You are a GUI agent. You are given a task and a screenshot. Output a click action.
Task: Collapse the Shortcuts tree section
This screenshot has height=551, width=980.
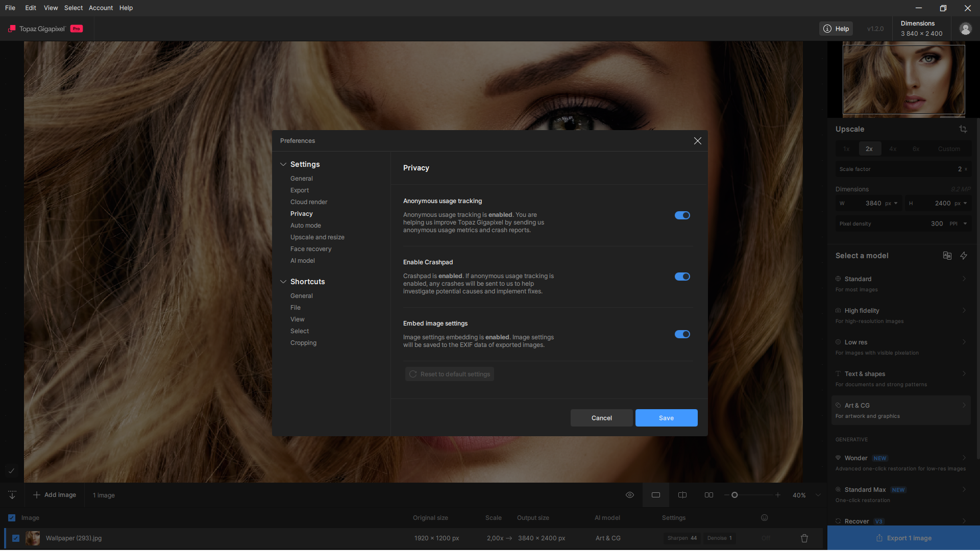tap(283, 282)
